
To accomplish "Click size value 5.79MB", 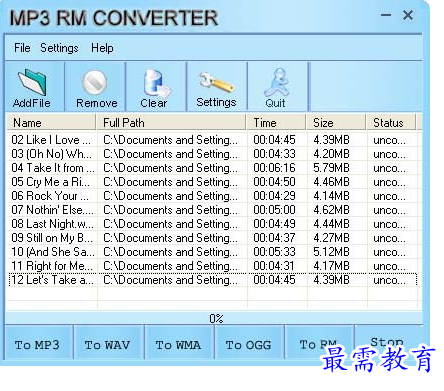I will 331,168.
